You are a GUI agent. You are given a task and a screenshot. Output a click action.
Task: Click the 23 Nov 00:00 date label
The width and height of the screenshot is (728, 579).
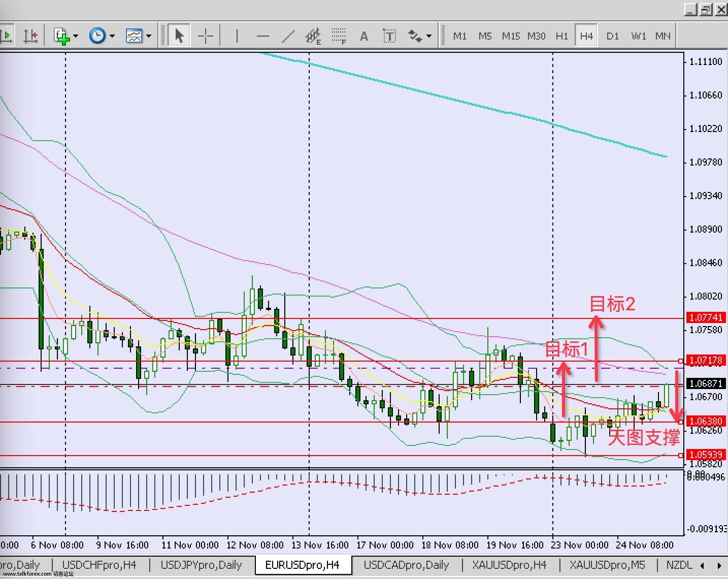pos(580,545)
